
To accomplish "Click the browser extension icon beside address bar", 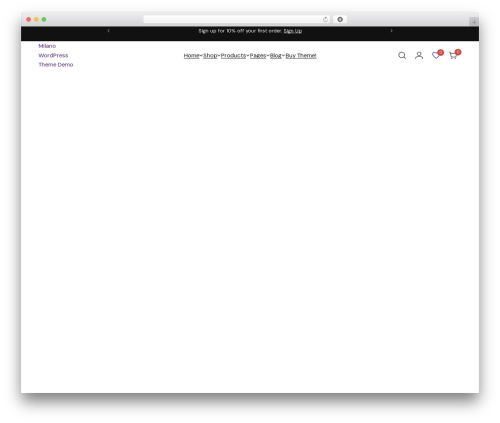I will (x=340, y=19).
